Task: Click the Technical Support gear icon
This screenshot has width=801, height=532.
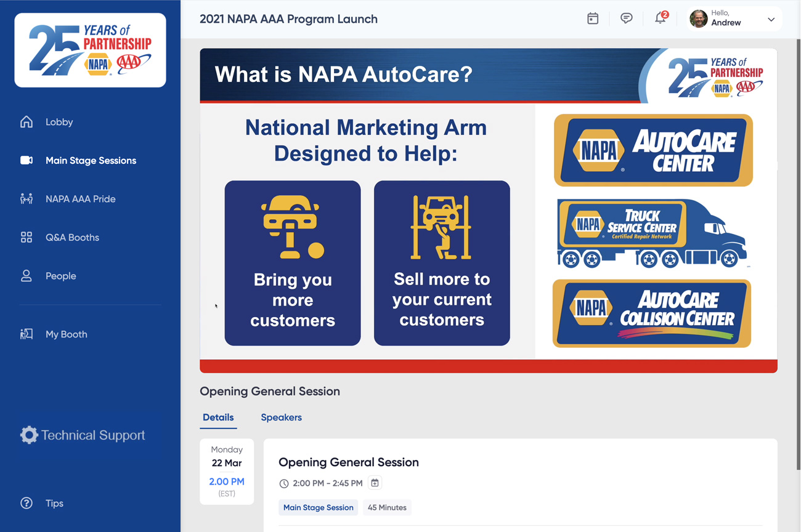Action: (28, 435)
